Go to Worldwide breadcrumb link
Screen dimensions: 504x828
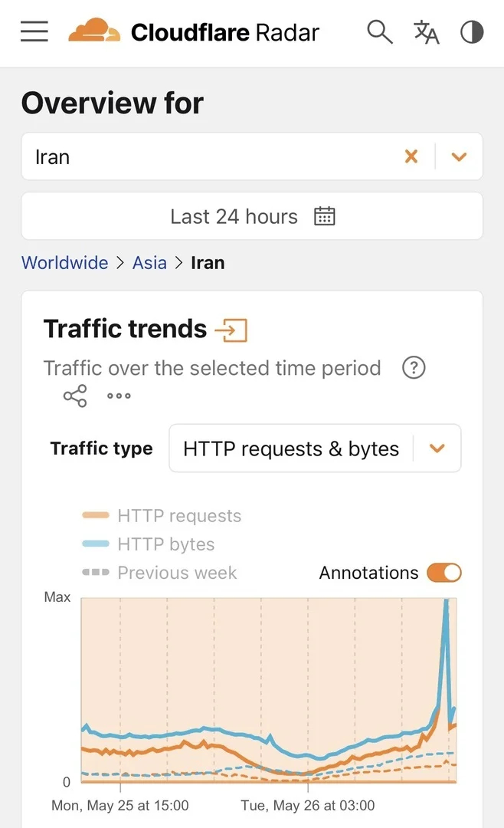point(65,262)
